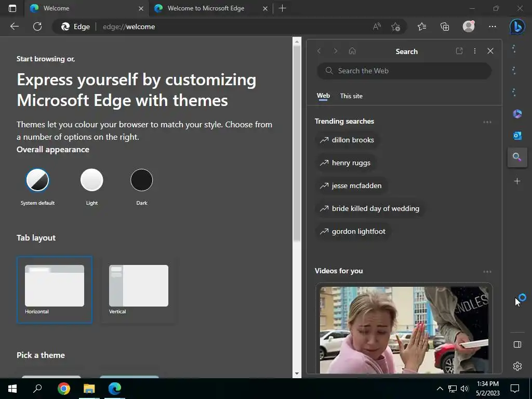532x399 pixels.
Task: Choose Light appearance
Action: pos(91,180)
